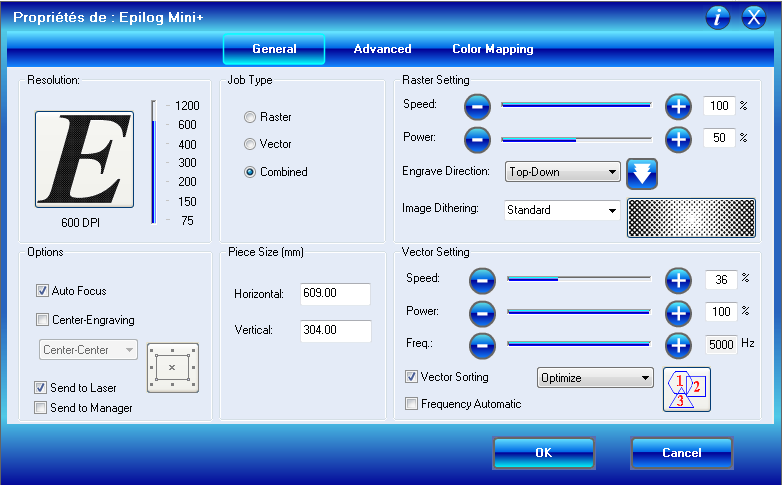
Task: Click the vertical Resolution DPI slider
Action: click(x=154, y=162)
